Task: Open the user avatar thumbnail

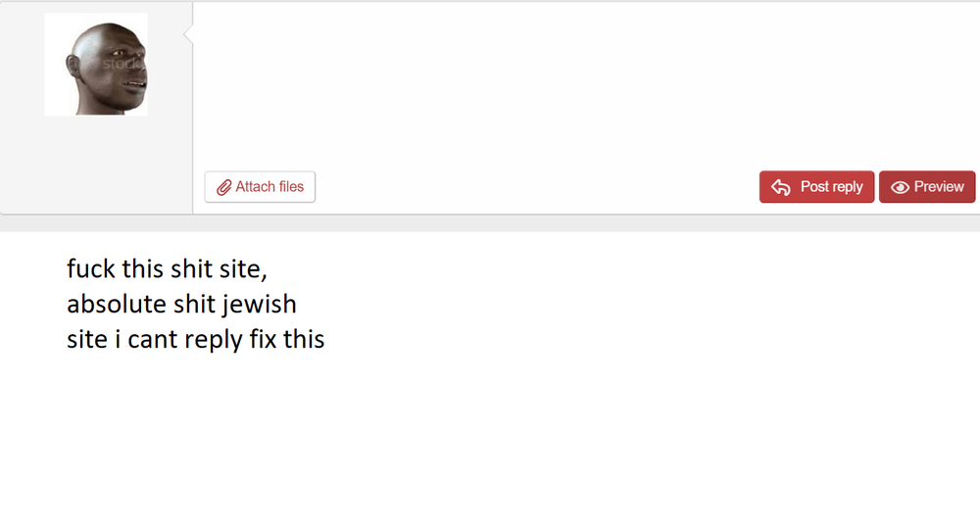Action: pos(96,65)
